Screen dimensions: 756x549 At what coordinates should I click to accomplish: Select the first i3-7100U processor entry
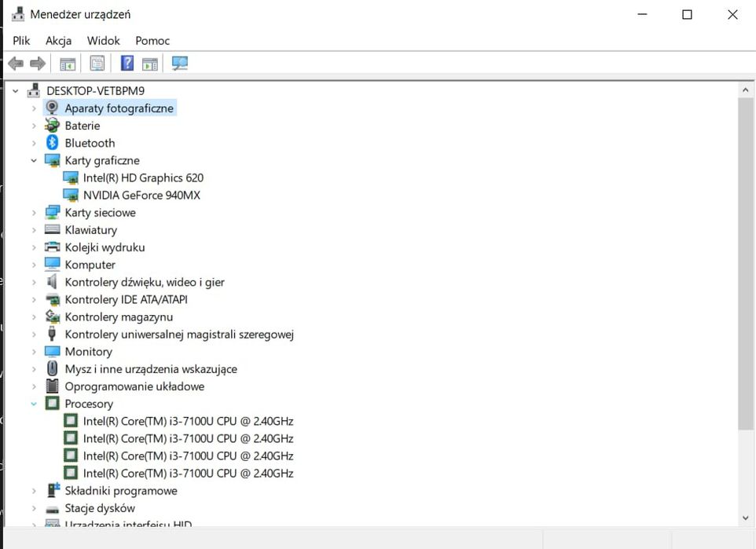pos(188,421)
